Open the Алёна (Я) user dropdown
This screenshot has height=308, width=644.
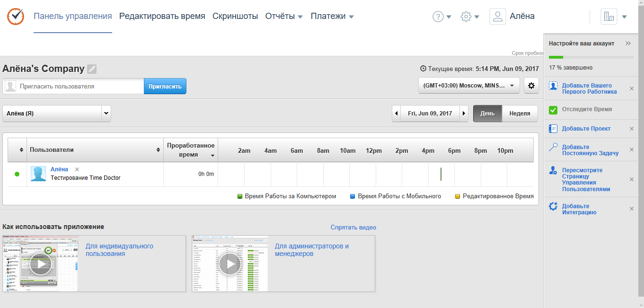click(x=57, y=114)
